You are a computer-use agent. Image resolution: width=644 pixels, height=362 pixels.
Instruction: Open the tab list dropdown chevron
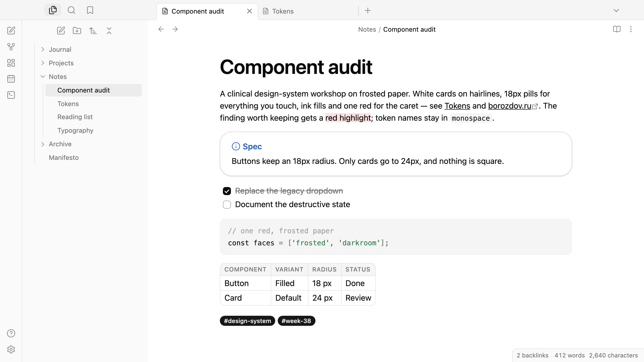pyautogui.click(x=616, y=11)
